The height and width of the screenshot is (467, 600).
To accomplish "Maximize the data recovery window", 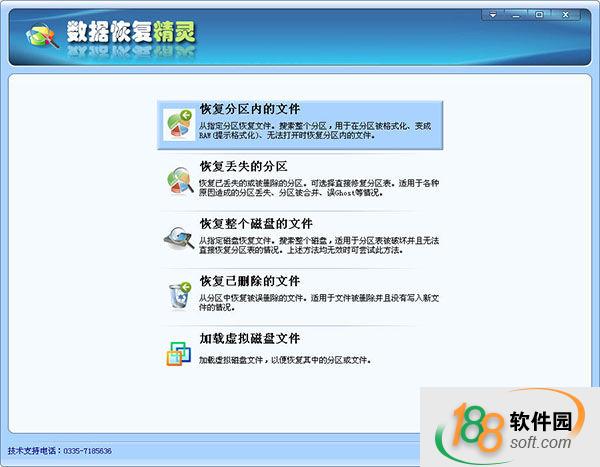I will [540, 15].
